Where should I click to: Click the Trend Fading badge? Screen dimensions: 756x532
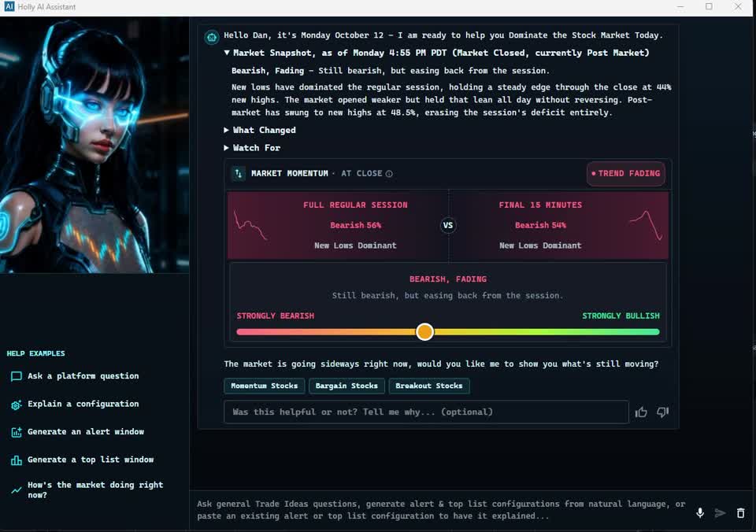[x=626, y=173]
